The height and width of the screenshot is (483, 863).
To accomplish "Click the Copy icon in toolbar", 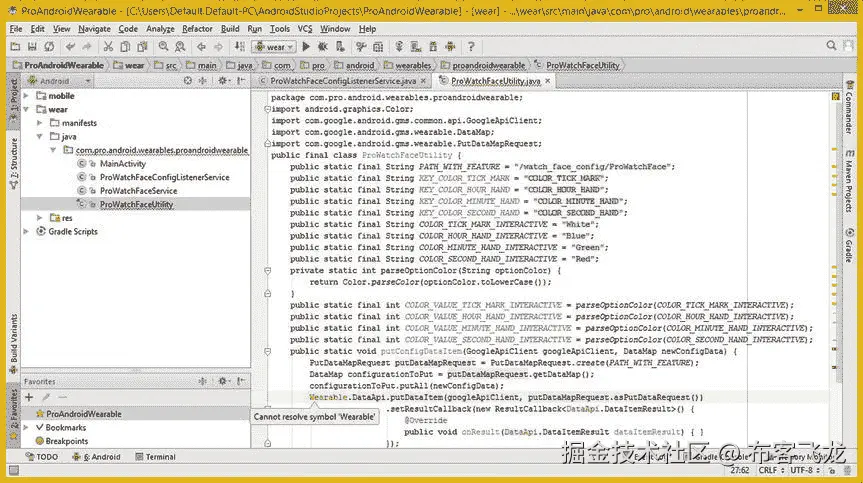I will [x=125, y=47].
